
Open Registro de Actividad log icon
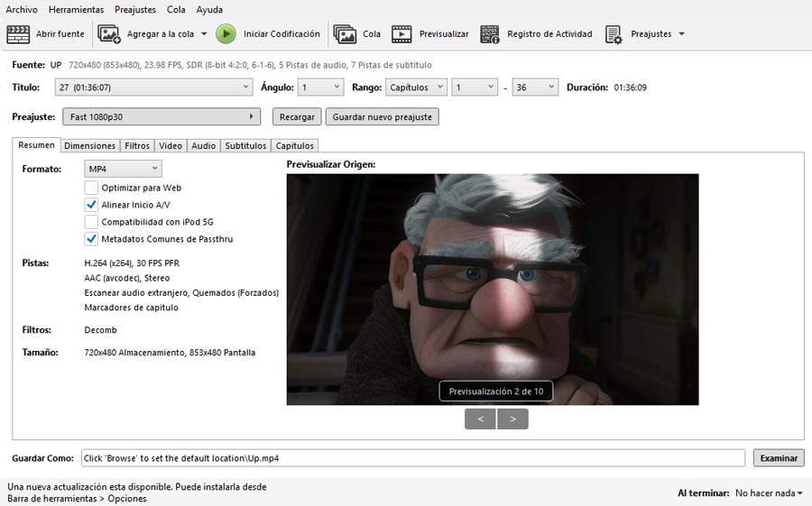click(x=489, y=34)
